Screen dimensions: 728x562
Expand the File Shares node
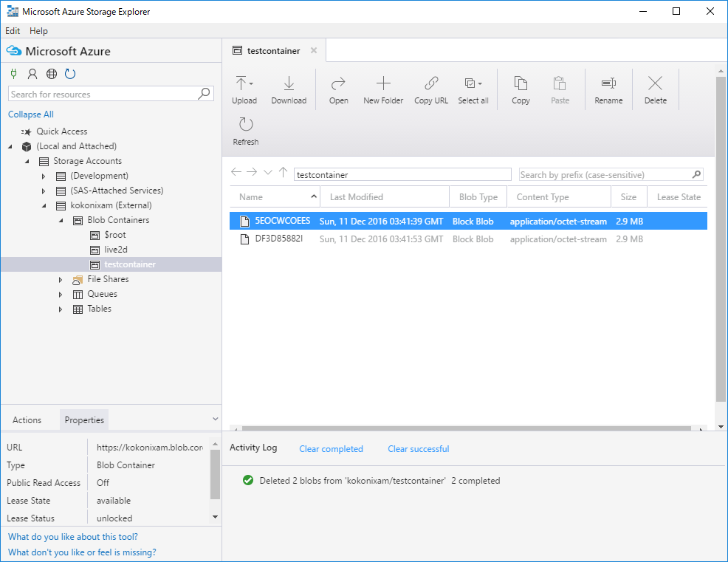pyautogui.click(x=61, y=280)
